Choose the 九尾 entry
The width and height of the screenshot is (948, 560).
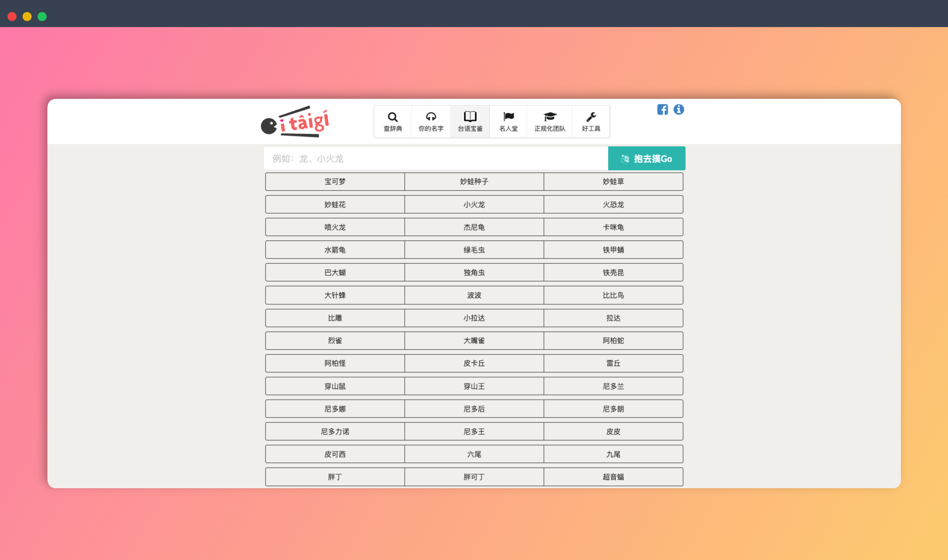coord(613,454)
